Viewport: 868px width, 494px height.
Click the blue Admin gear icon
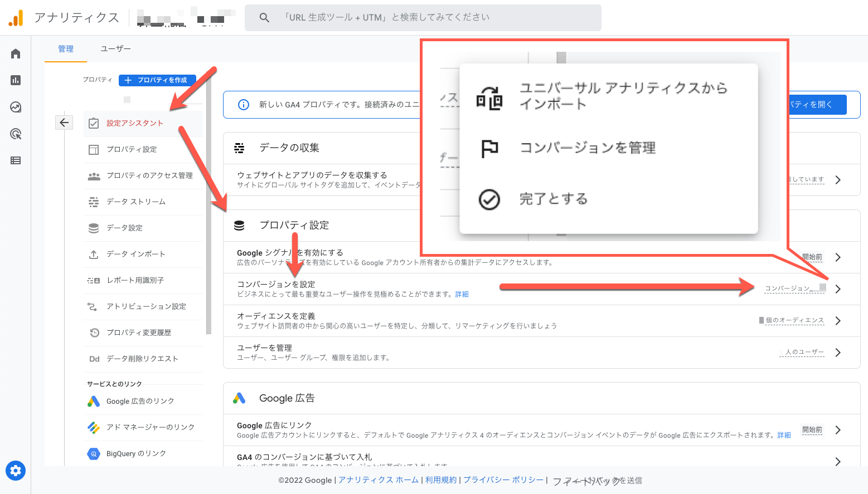(x=16, y=471)
